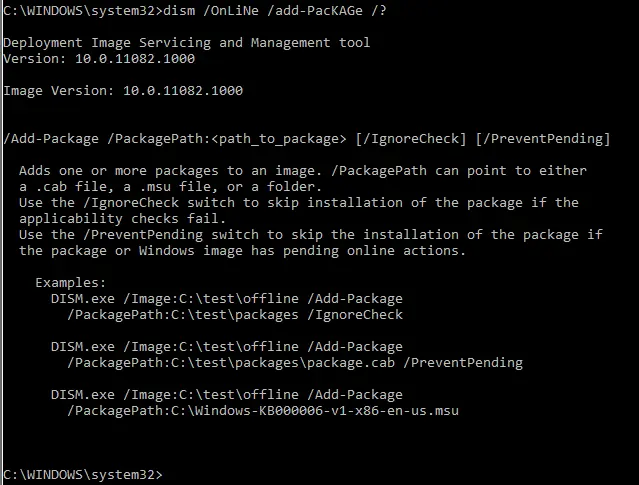Click the second DISM.exe example line
The width and height of the screenshot is (639, 485).
[x=227, y=346]
